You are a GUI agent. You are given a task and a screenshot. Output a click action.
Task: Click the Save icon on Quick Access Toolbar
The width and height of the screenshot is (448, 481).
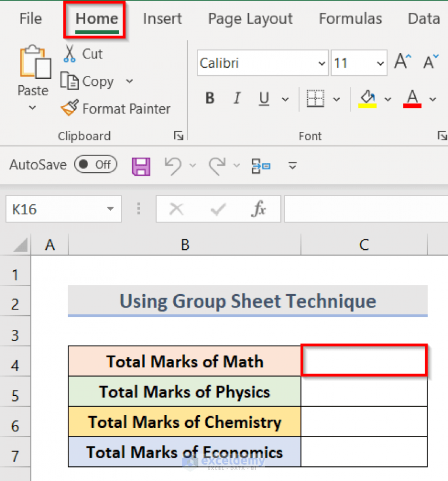coord(140,165)
